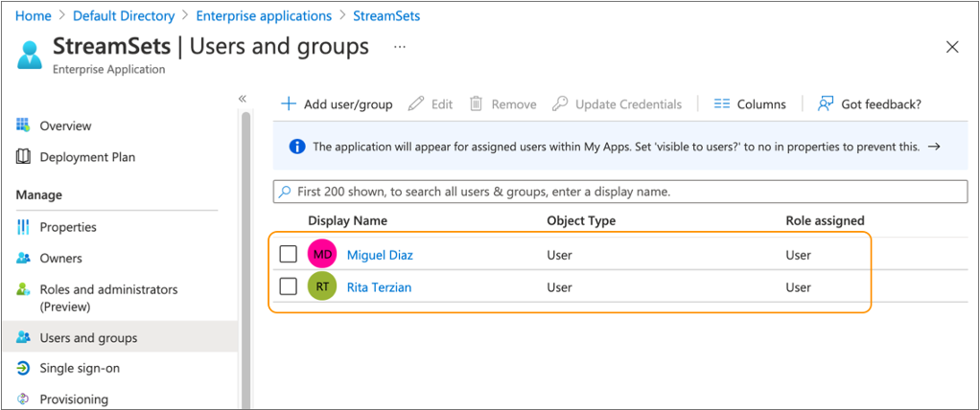This screenshot has height=410, width=980.
Task: Collapse the sidebar with double chevron
Action: pyautogui.click(x=243, y=99)
